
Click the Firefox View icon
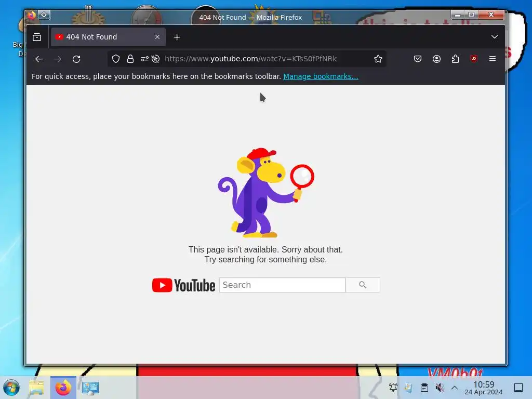(37, 37)
